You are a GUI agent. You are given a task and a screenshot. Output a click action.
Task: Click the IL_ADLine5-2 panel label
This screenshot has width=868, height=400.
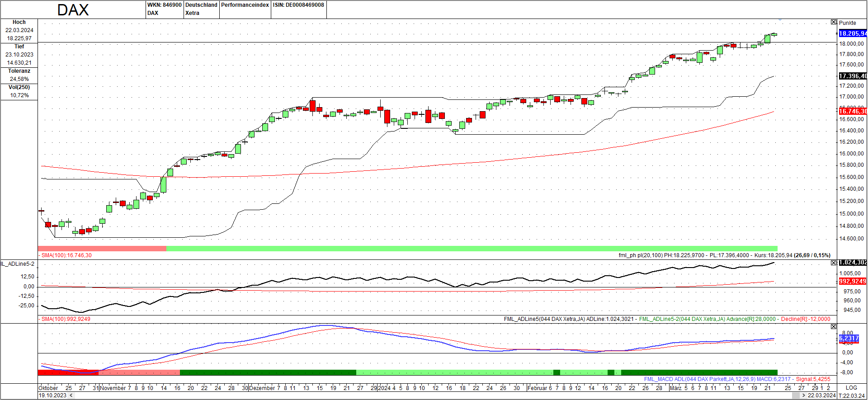pos(18,264)
